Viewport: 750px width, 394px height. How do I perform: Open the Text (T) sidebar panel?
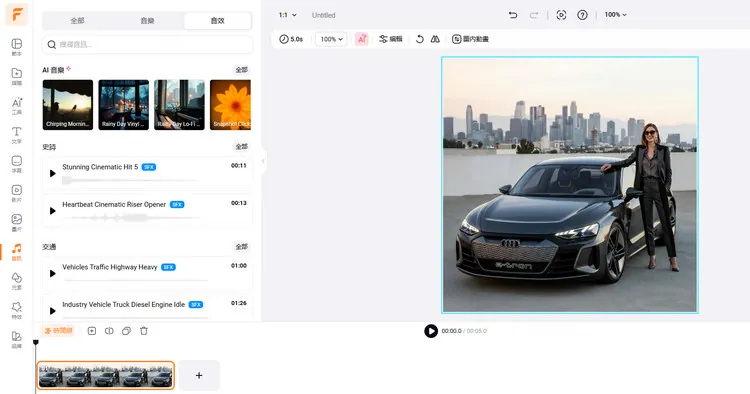pyautogui.click(x=16, y=135)
